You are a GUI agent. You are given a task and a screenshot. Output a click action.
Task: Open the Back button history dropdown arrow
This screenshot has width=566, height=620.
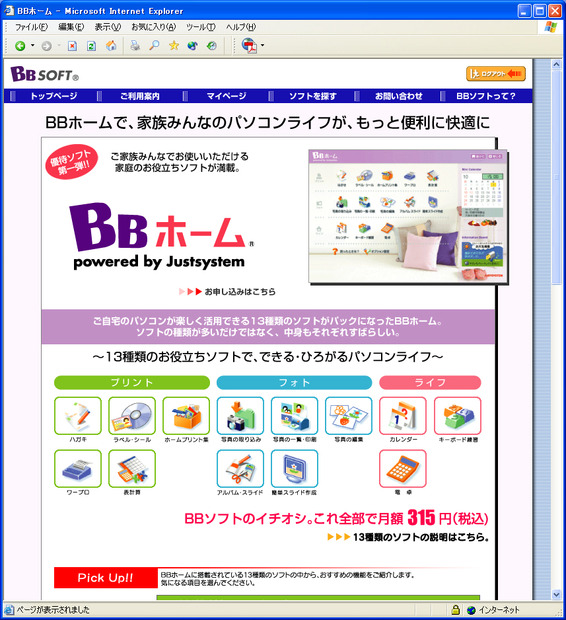[x=32, y=46]
